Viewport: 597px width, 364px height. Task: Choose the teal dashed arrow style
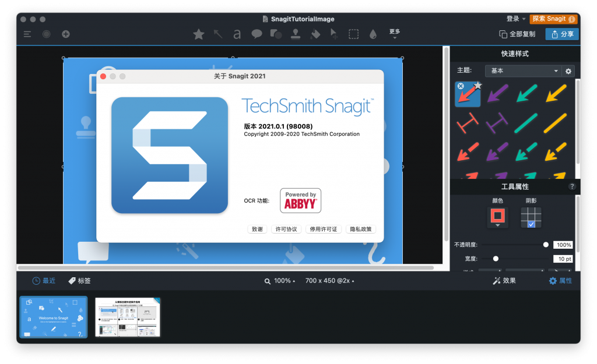[526, 152]
